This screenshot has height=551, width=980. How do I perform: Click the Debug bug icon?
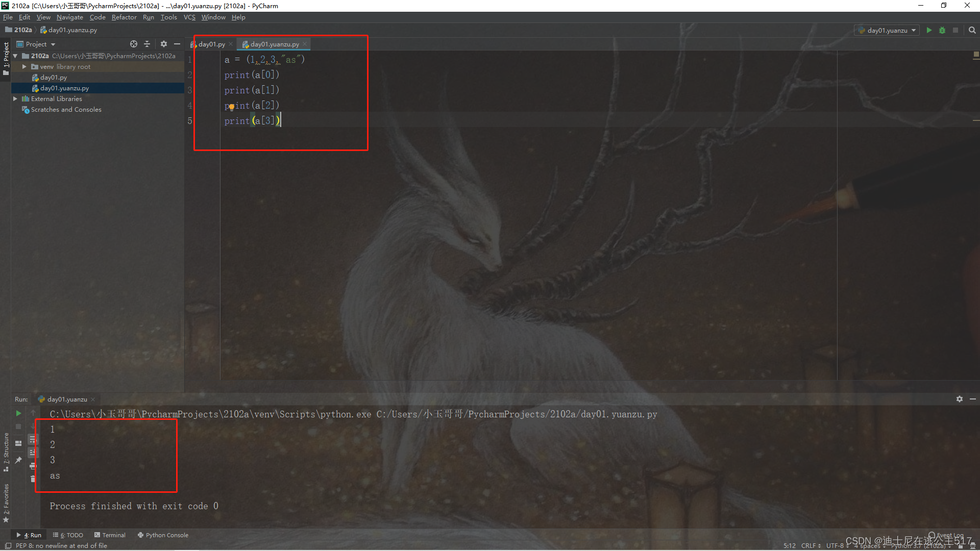942,30
